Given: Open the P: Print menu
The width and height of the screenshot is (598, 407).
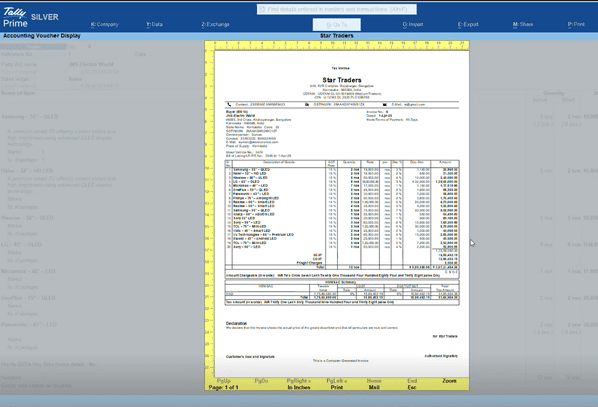Looking at the screenshot, I should [576, 24].
